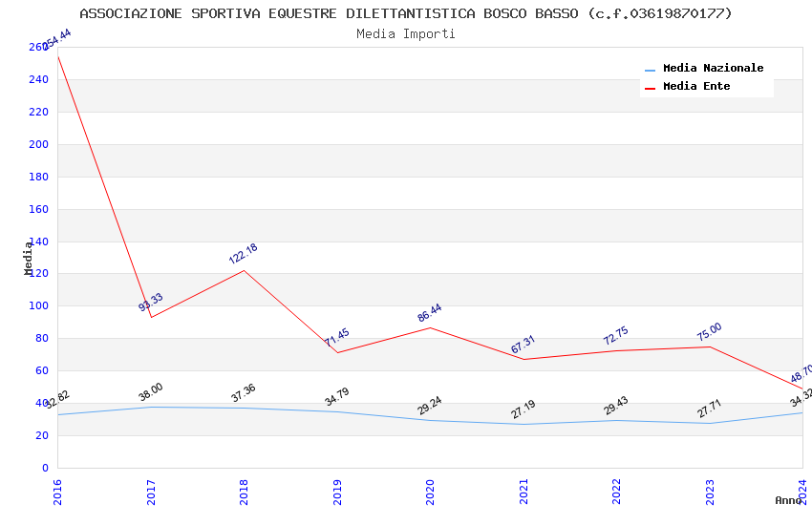Select the 38.00 national average label
Screen dimensions: 812x525
pos(151,391)
